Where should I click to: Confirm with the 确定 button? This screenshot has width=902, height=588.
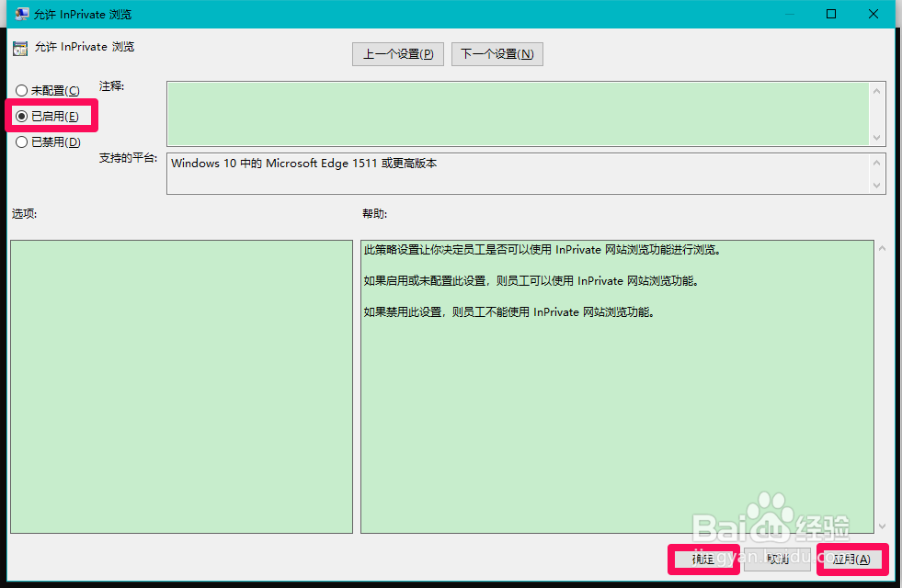pos(703,559)
